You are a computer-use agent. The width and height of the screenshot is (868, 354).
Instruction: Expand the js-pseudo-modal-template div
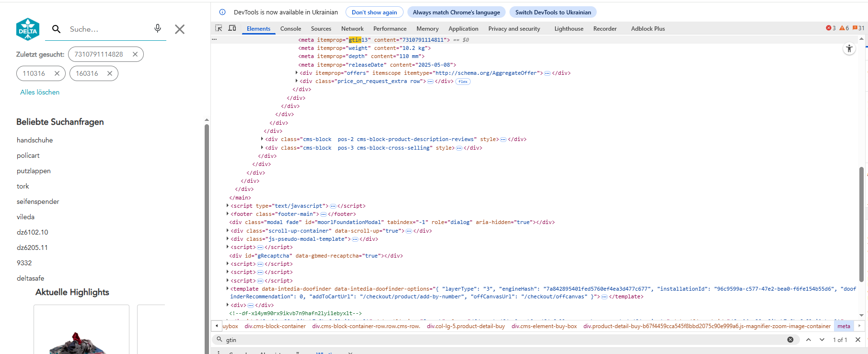(228, 239)
